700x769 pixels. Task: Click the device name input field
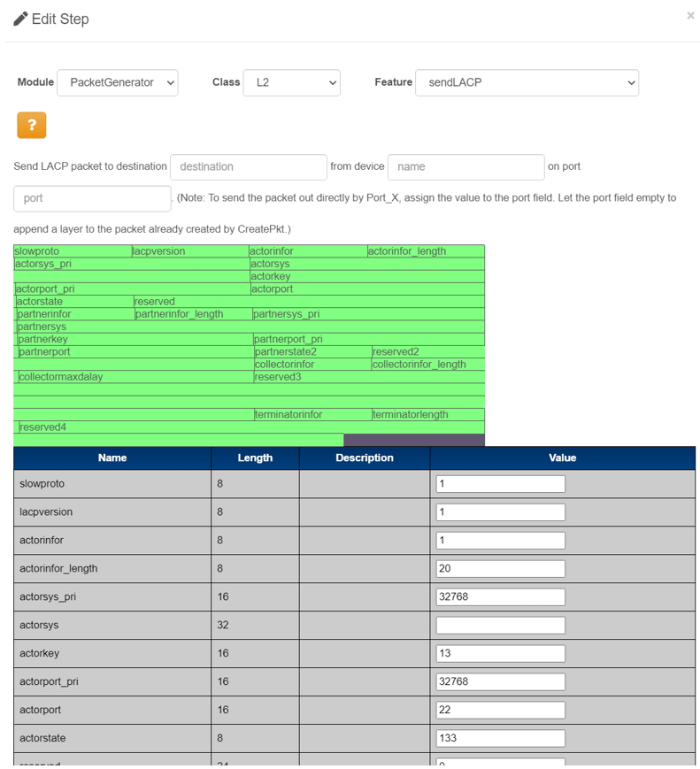[x=466, y=166]
